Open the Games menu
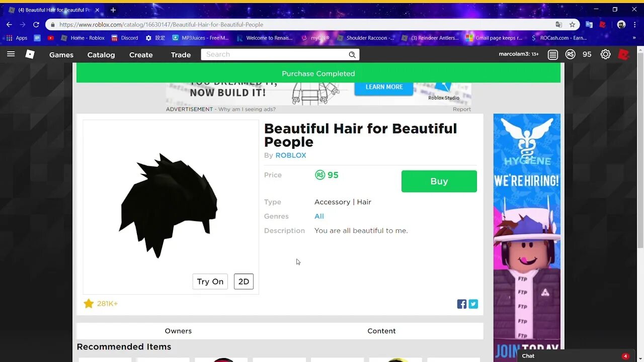 coord(61,55)
